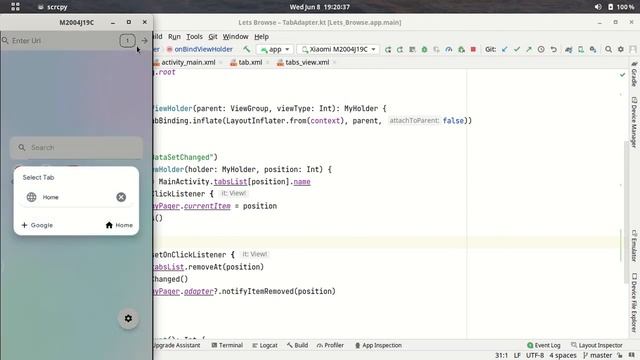The image size is (640, 360).
Task: Open the Window menu
Action: (235, 36)
